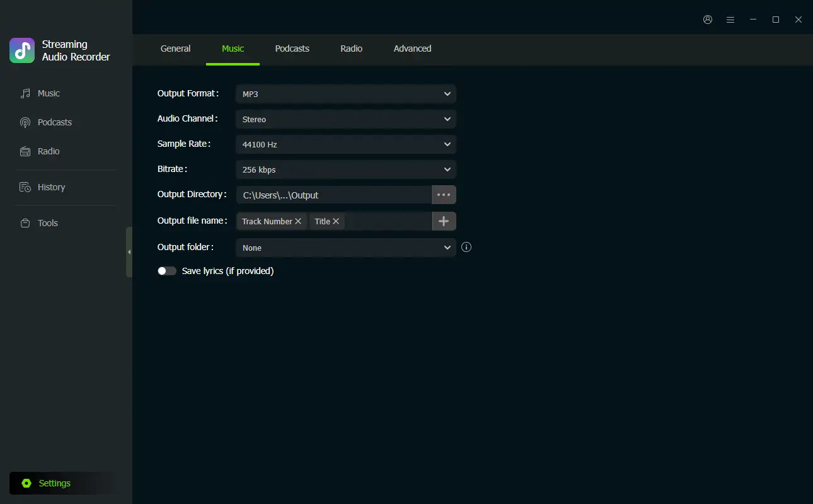Close the application window
813x504 pixels.
click(799, 20)
